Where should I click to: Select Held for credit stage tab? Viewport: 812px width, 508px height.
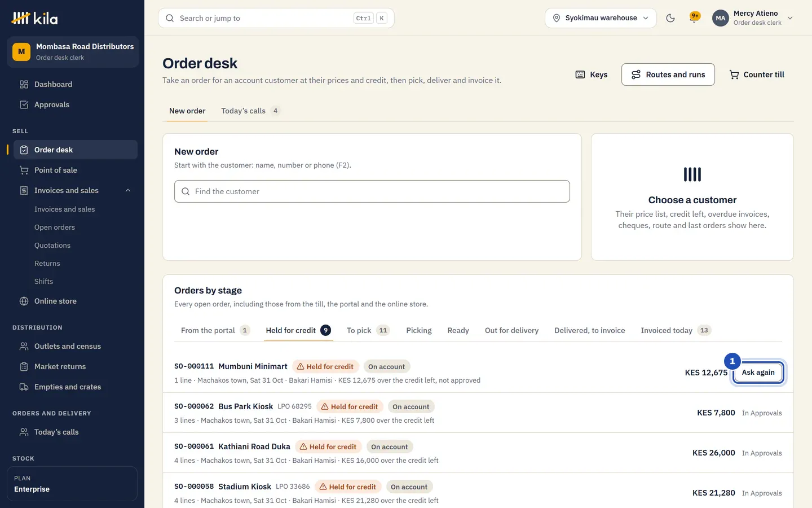click(x=298, y=330)
